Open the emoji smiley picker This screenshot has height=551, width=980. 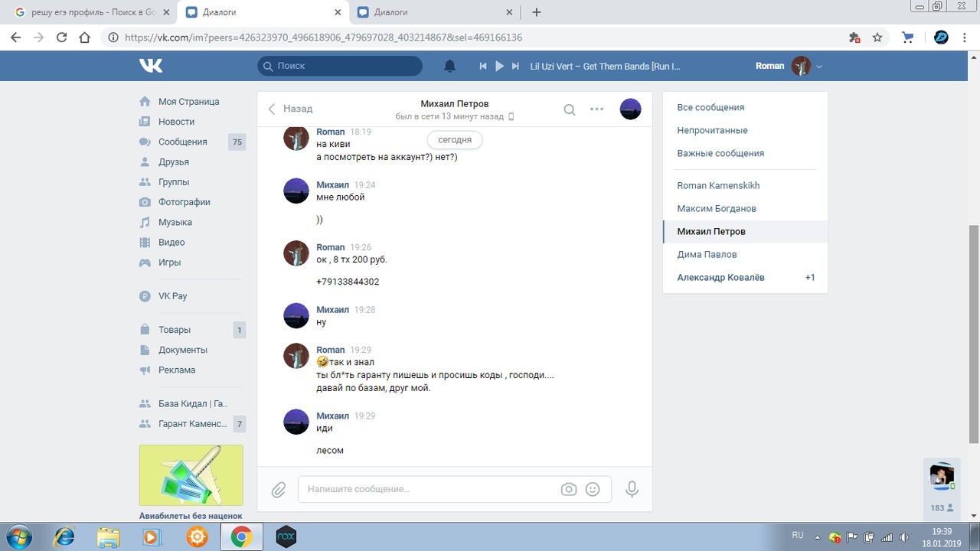(x=593, y=489)
